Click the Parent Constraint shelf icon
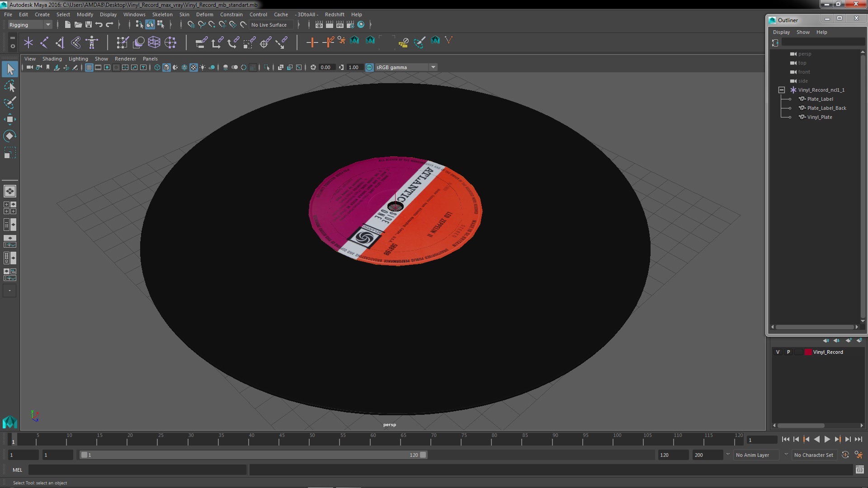The width and height of the screenshot is (868, 488). point(201,42)
